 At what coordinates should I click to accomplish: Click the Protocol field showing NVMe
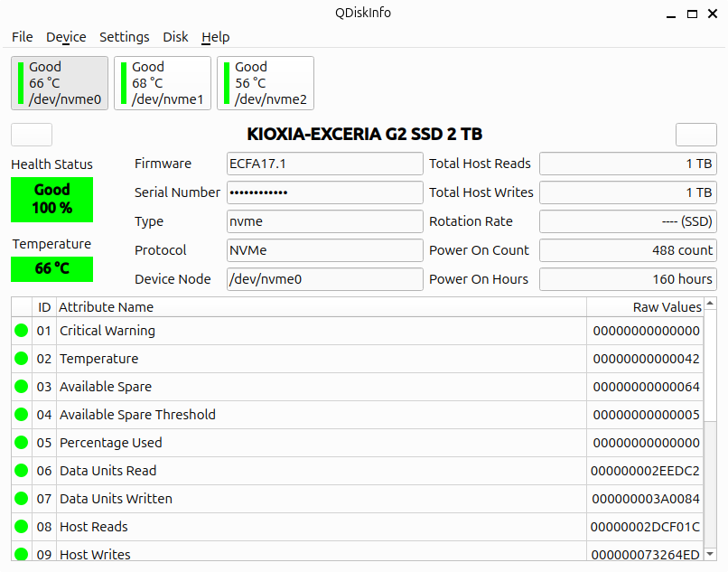325,250
